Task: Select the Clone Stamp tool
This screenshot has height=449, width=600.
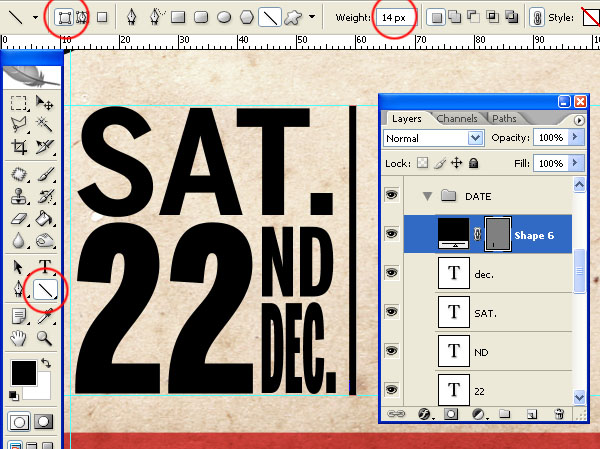Action: point(18,197)
